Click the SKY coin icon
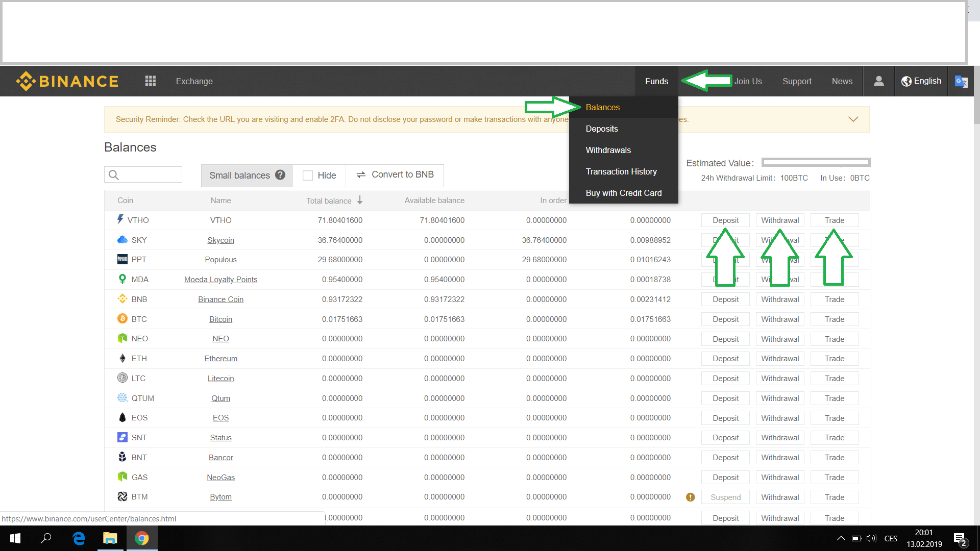 click(122, 240)
